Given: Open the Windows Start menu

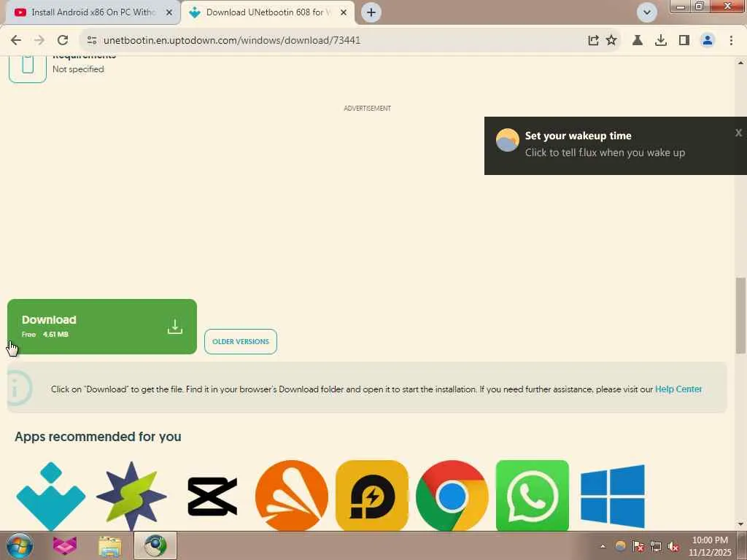Looking at the screenshot, I should point(20,545).
